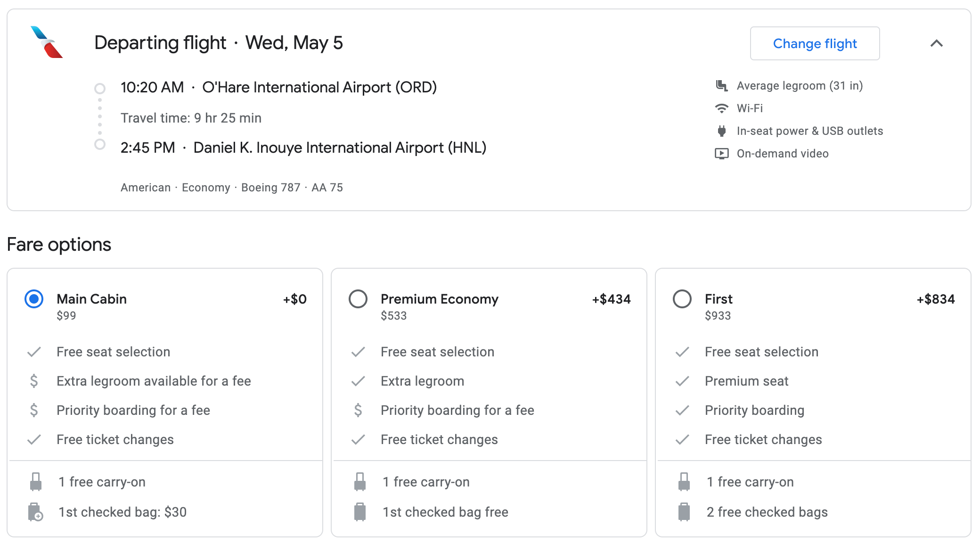Click the Departing flight Wed, May 5 header
The height and width of the screenshot is (544, 980).
click(219, 43)
